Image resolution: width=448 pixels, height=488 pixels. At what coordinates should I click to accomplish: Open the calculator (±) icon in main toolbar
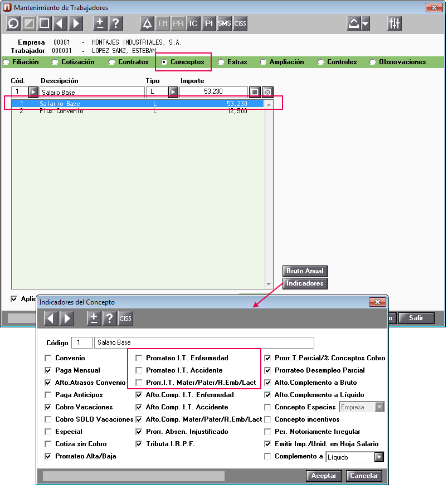point(100,23)
